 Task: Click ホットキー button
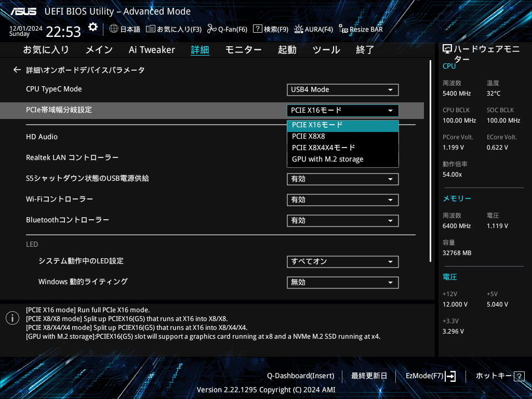[x=494, y=376]
